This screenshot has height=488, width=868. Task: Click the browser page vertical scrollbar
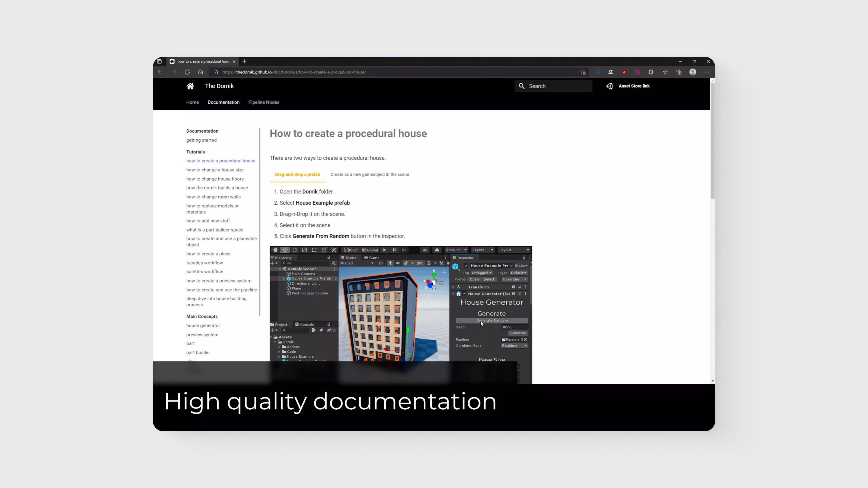coord(712,141)
